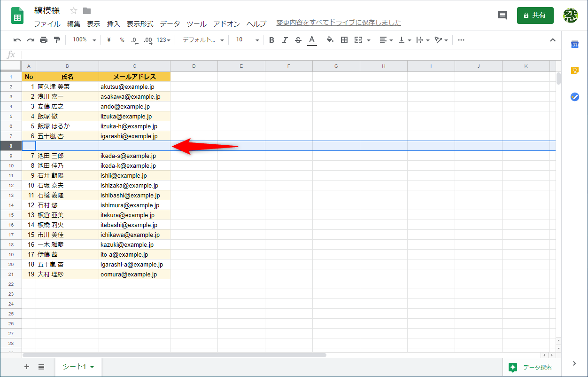This screenshot has height=377, width=588.
Task: Click the vertical scrollbar thumb
Action: point(558,78)
